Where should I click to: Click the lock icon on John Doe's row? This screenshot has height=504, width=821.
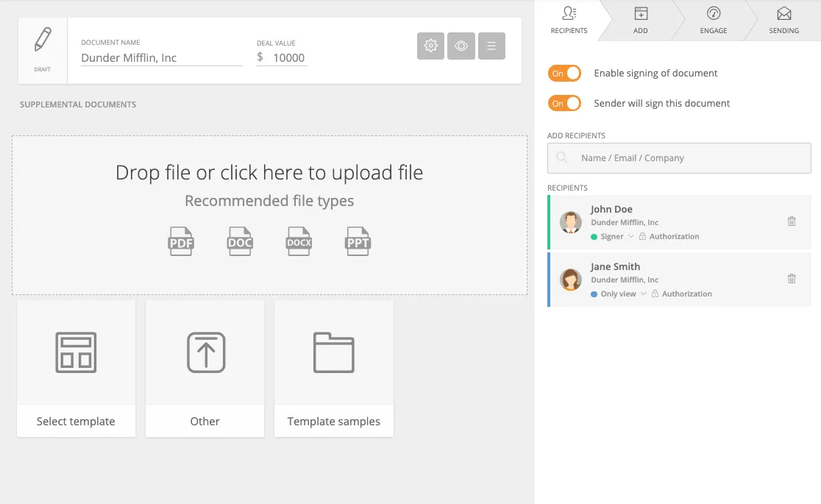point(642,236)
